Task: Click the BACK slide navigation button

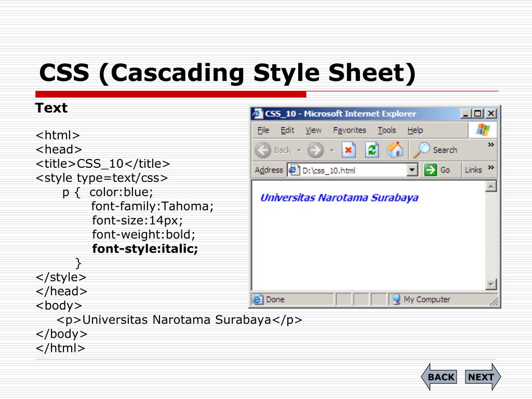Action: (439, 377)
